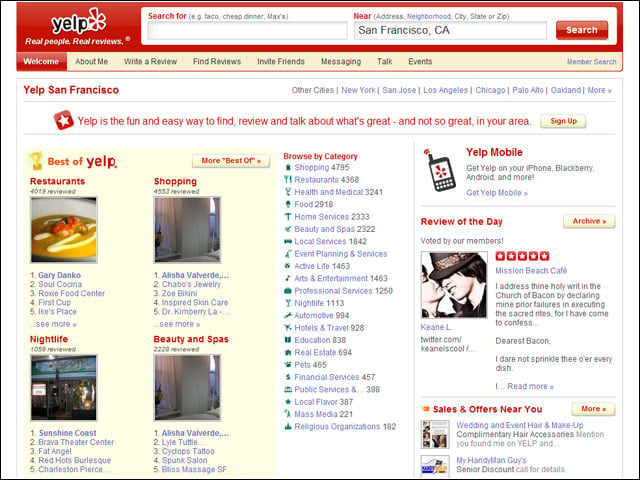640x480 pixels.
Task: Expand the review with Read more
Action: [530, 386]
